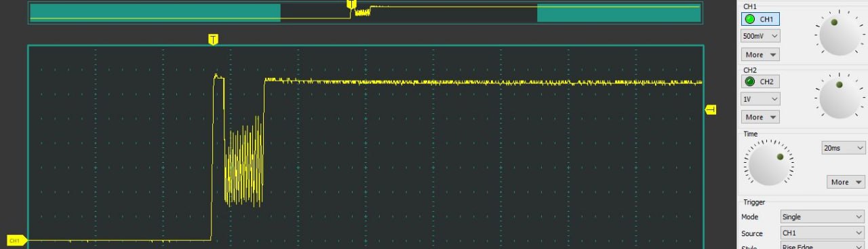Click the More button under CH2
The height and width of the screenshot is (249, 868).
click(x=760, y=117)
